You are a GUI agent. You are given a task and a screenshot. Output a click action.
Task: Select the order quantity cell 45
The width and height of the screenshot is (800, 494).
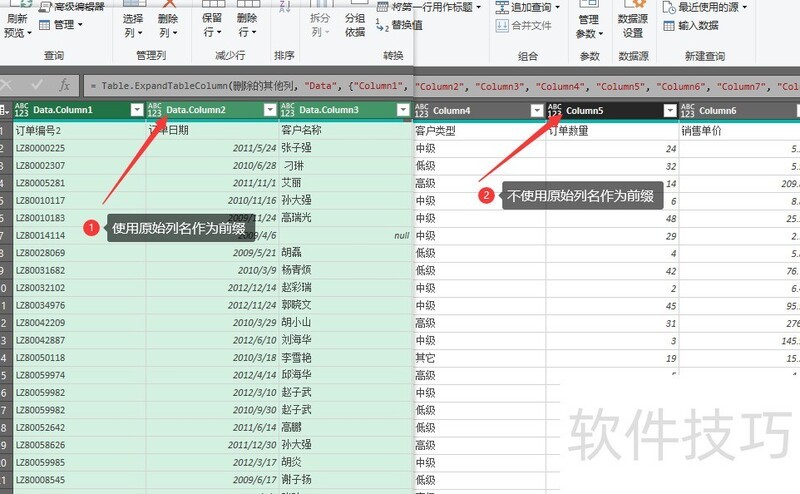tap(612, 306)
